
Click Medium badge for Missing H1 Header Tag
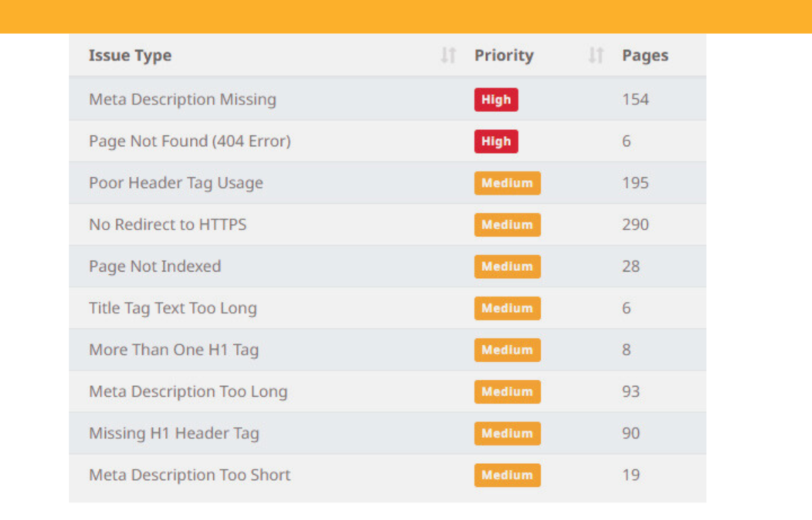(x=507, y=433)
